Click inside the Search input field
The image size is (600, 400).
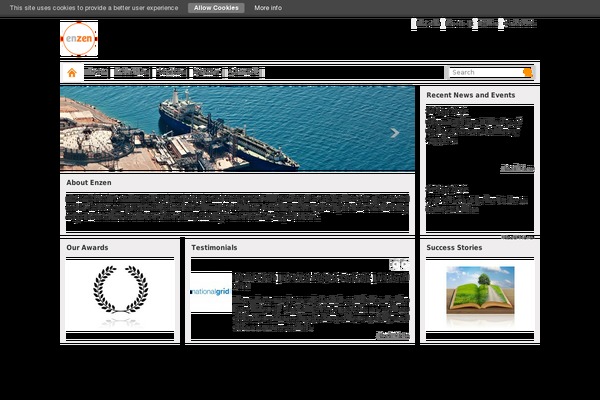click(485, 72)
